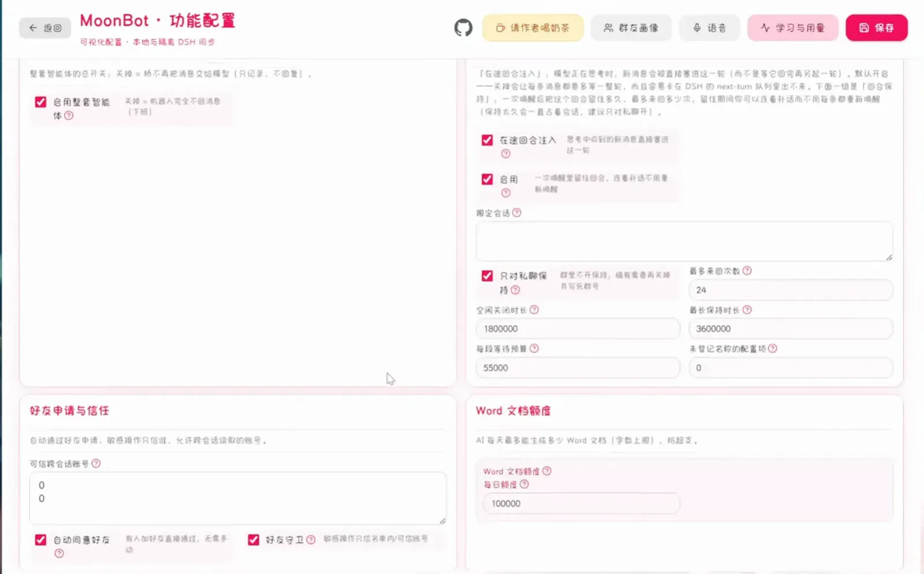Click help icon under 启用 checkbox label
This screenshot has height=574, width=924.
click(x=506, y=193)
